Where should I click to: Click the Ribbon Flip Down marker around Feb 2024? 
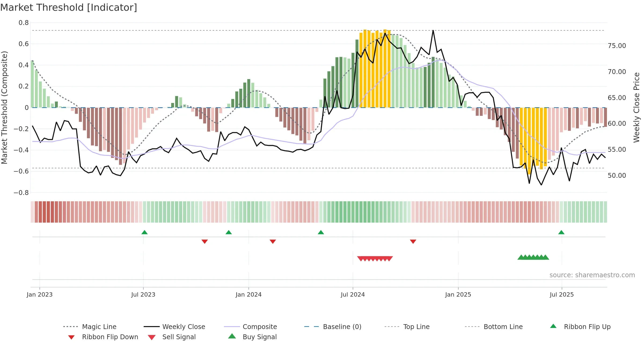point(273,242)
